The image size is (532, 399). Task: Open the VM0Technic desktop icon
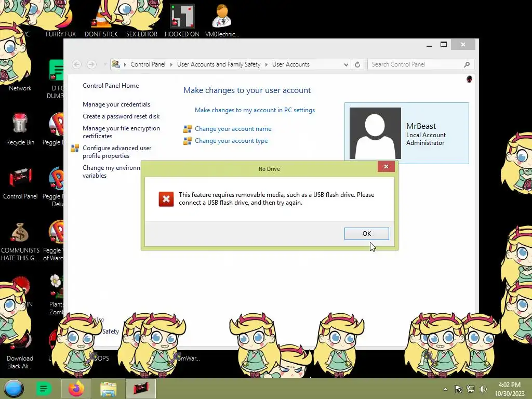coord(222,20)
